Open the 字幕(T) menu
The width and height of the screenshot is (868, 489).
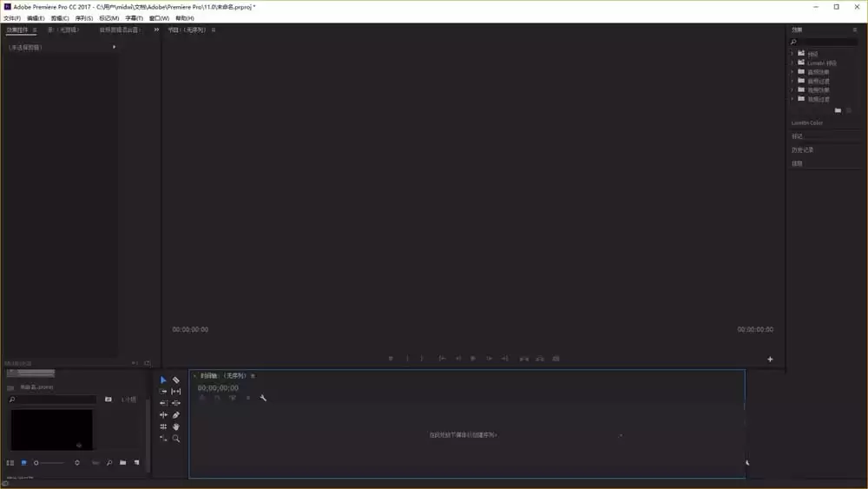pos(134,18)
